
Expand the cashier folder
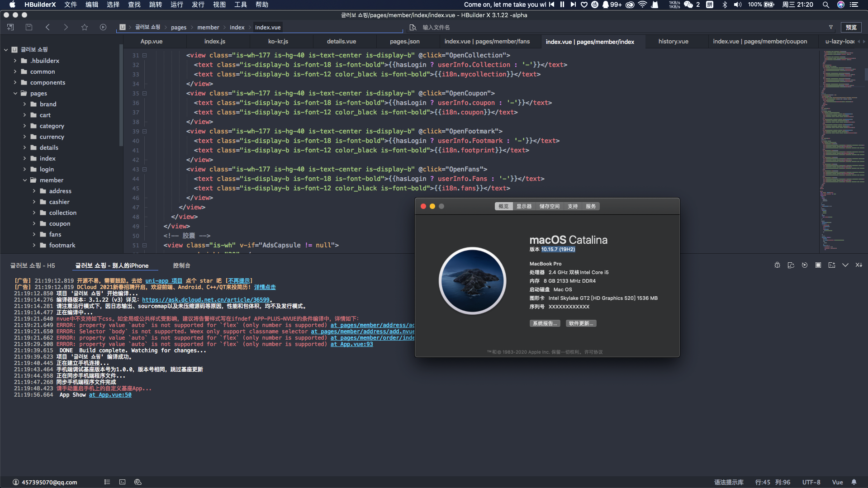tap(34, 202)
